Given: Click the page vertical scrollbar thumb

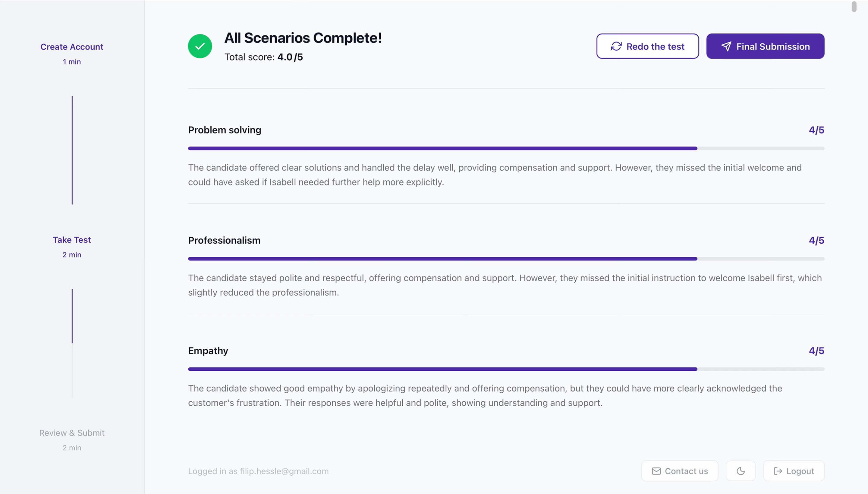Looking at the screenshot, I should (x=854, y=7).
